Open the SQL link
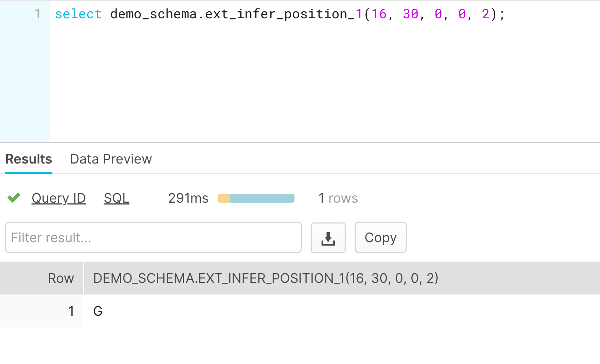Viewport: 600px width, 364px height. tap(116, 198)
